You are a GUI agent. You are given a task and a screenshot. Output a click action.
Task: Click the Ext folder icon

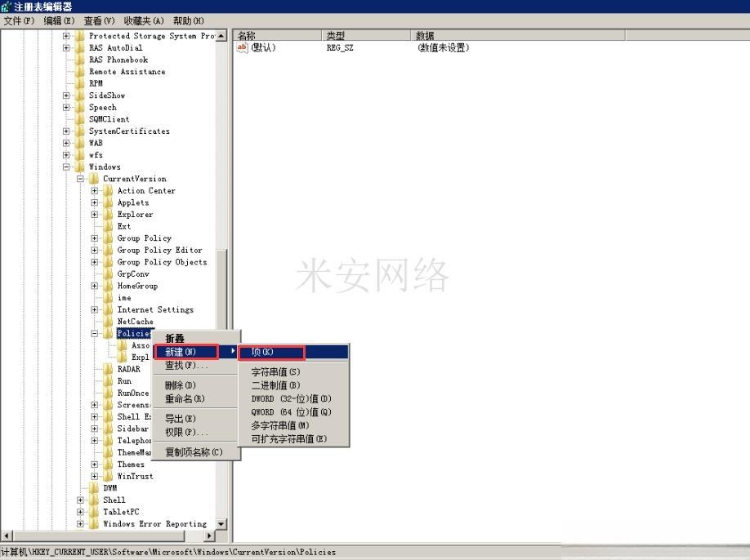109,226
